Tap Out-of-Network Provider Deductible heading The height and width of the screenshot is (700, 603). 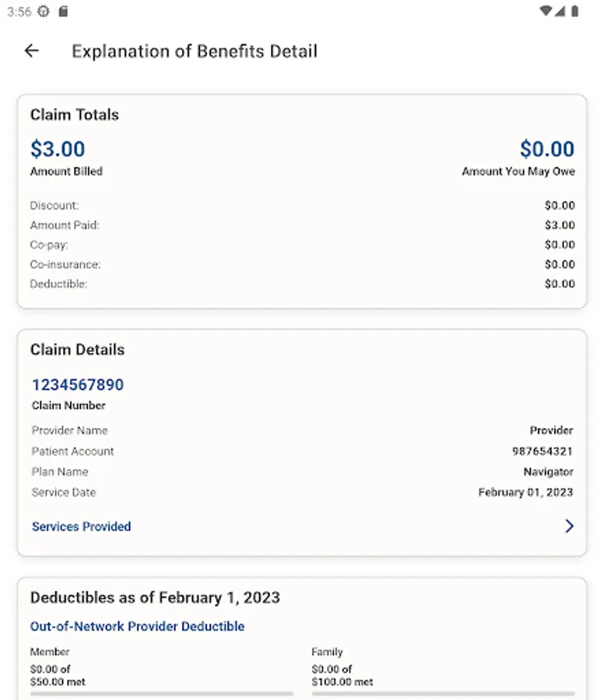pyautogui.click(x=137, y=626)
